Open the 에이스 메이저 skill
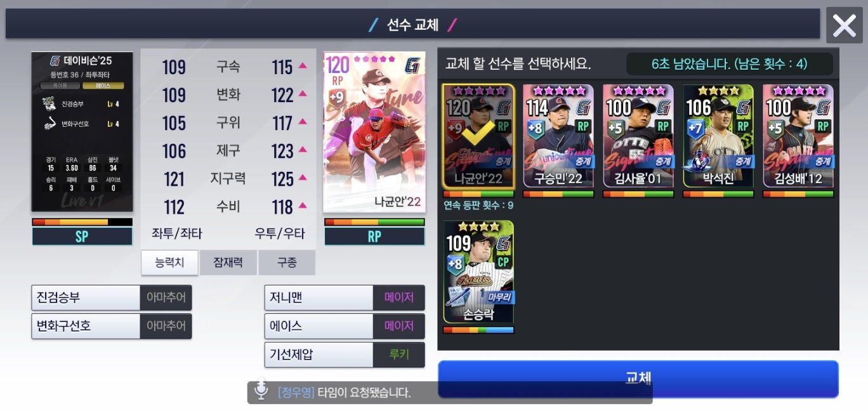Screen dimensions: 868x411 tap(345, 326)
